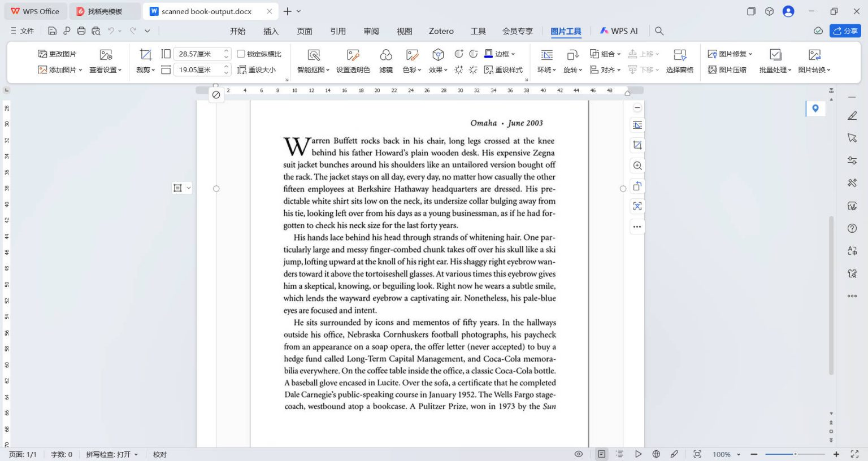Switch to outline view in status bar

[x=619, y=454]
